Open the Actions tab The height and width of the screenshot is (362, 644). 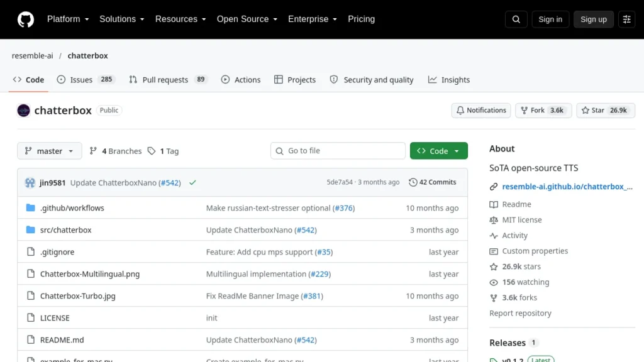click(241, 80)
